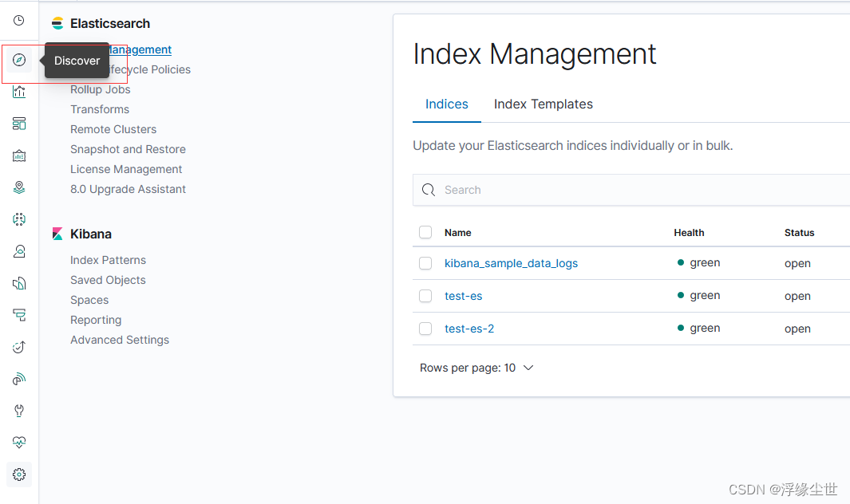Switch to the Indices tab
This screenshot has width=850, height=504.
(x=447, y=104)
